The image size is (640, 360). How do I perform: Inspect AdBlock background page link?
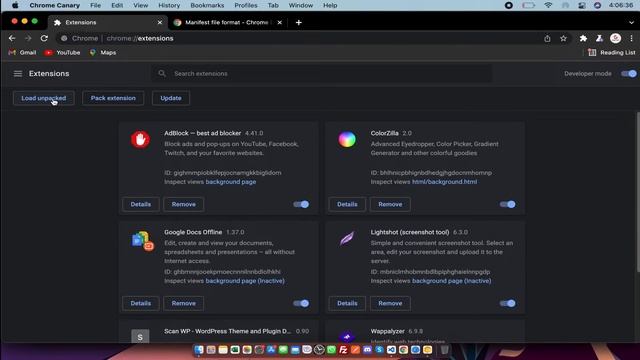coord(231,182)
